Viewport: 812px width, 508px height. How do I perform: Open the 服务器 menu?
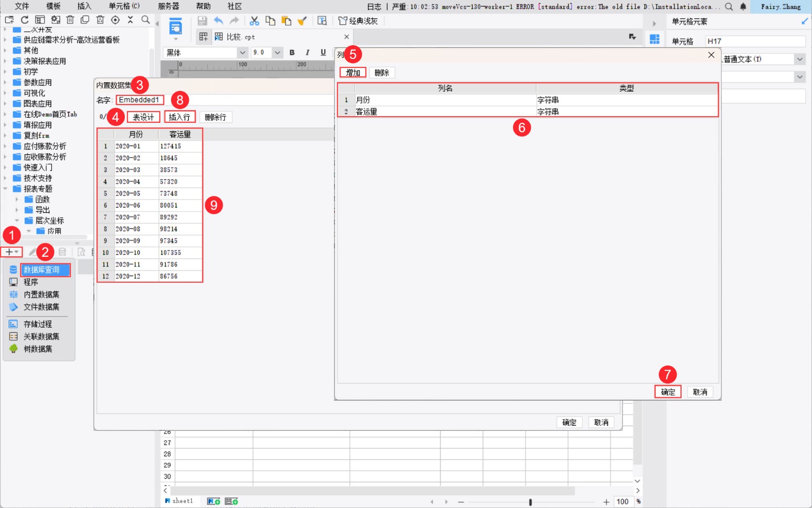coord(168,6)
